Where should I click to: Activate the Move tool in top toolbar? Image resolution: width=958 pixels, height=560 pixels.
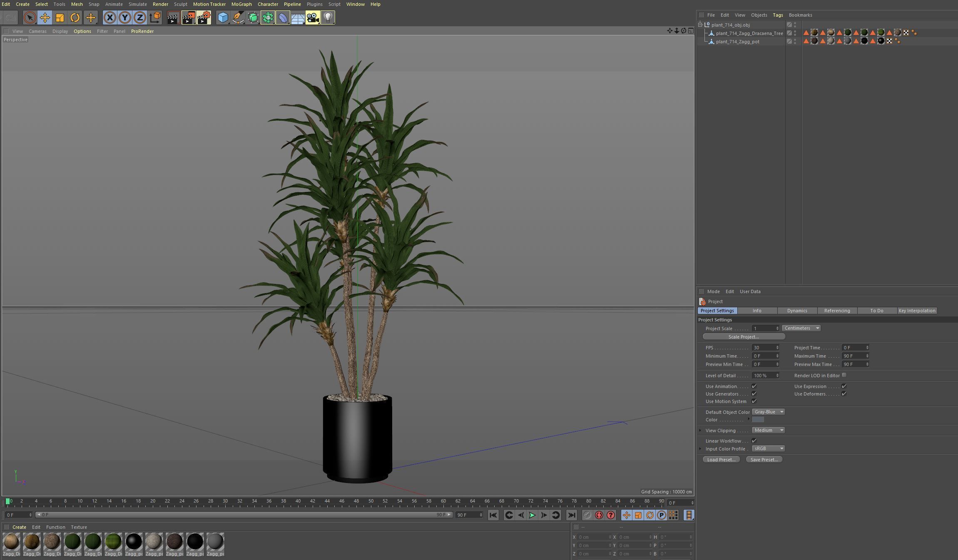[45, 17]
